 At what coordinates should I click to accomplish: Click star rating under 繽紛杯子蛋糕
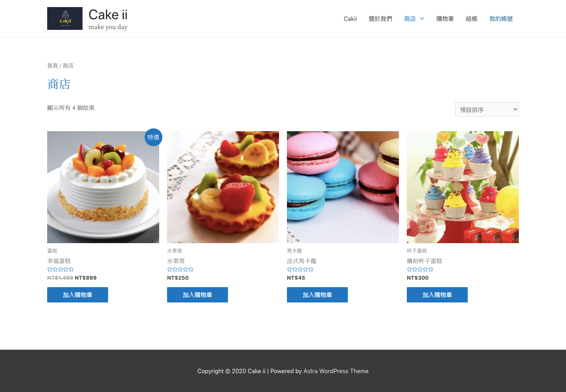tap(420, 269)
